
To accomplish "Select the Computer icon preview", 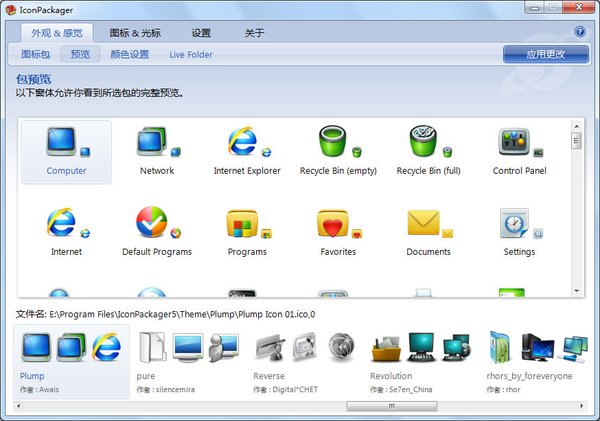I will pyautogui.click(x=66, y=152).
